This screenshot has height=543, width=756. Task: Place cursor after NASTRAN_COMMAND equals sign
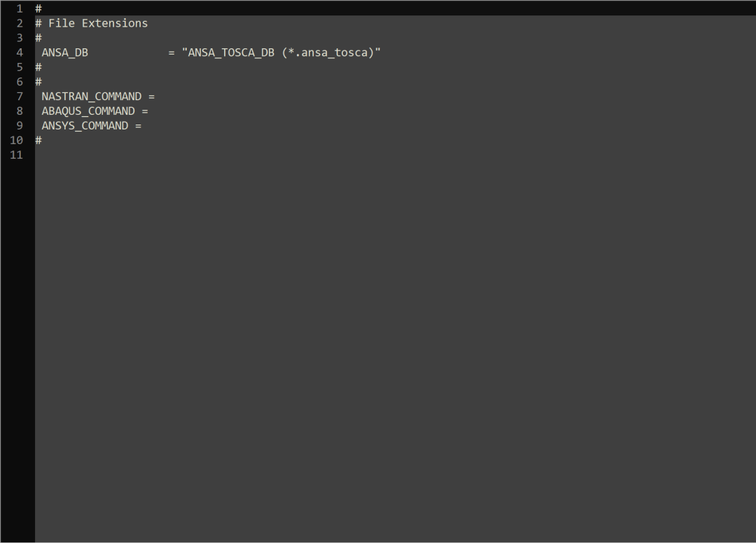tap(157, 97)
